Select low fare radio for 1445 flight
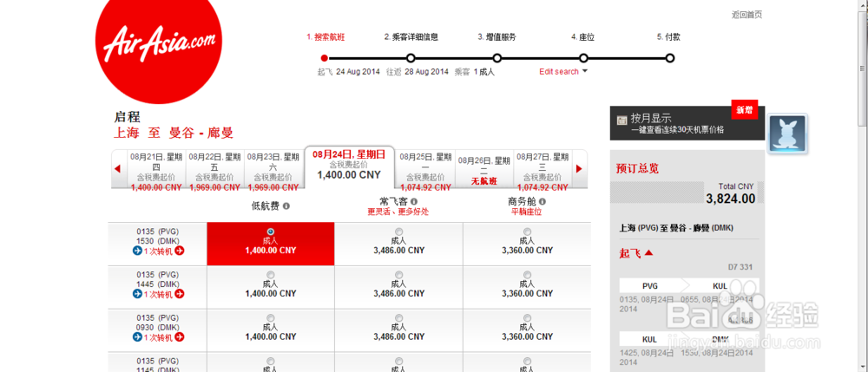 pos(270,275)
